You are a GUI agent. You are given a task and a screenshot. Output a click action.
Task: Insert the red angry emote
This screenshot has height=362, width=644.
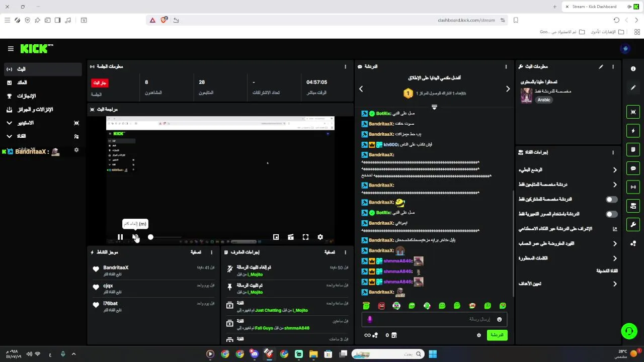point(381,306)
